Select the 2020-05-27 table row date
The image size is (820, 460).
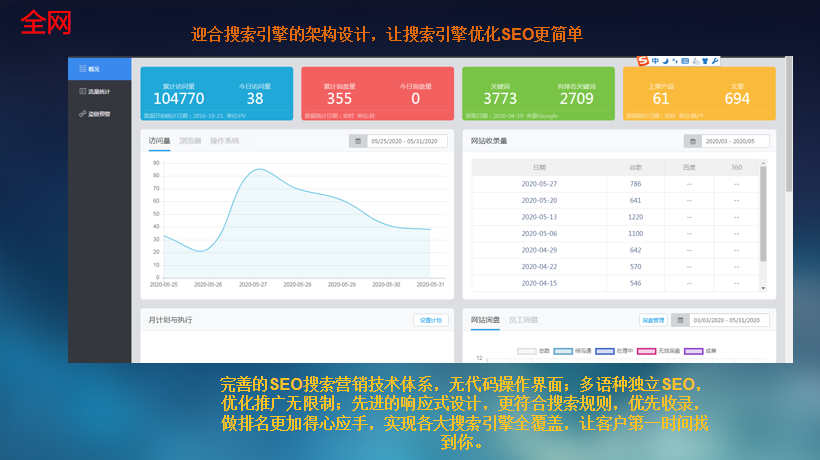click(539, 184)
